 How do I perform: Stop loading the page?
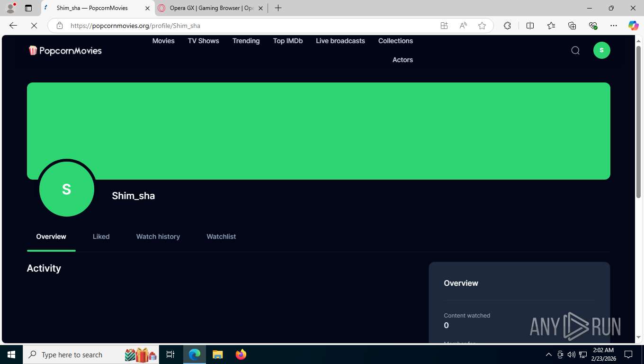tap(34, 26)
